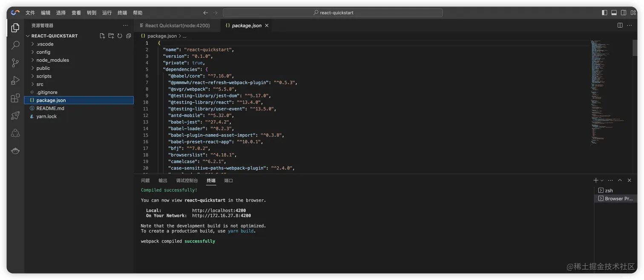The width and height of the screenshot is (644, 280).
Task: Switch to the 问题 panel tab
Action: coord(145,180)
